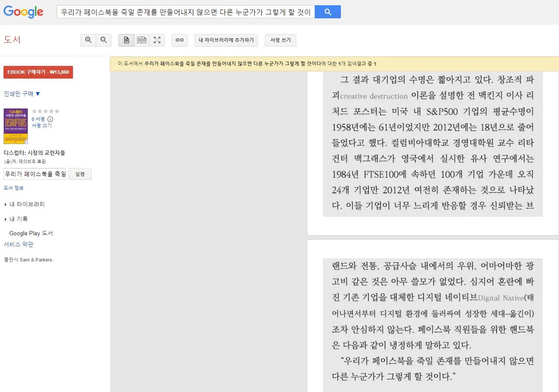Click '내 라이브러리에 추가하기' button
559x392 pixels.
pos(226,40)
